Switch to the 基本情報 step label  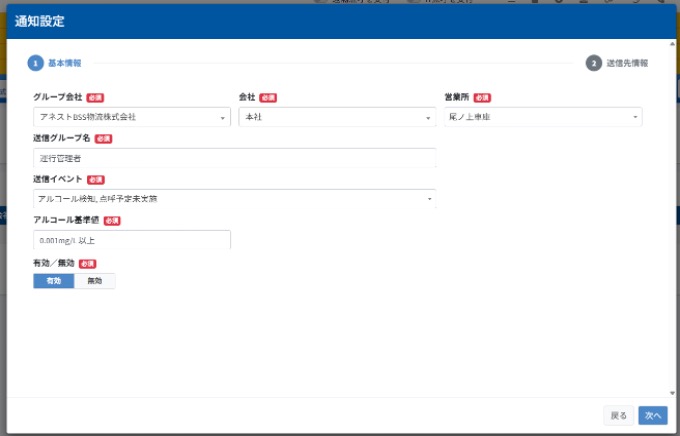coord(65,63)
